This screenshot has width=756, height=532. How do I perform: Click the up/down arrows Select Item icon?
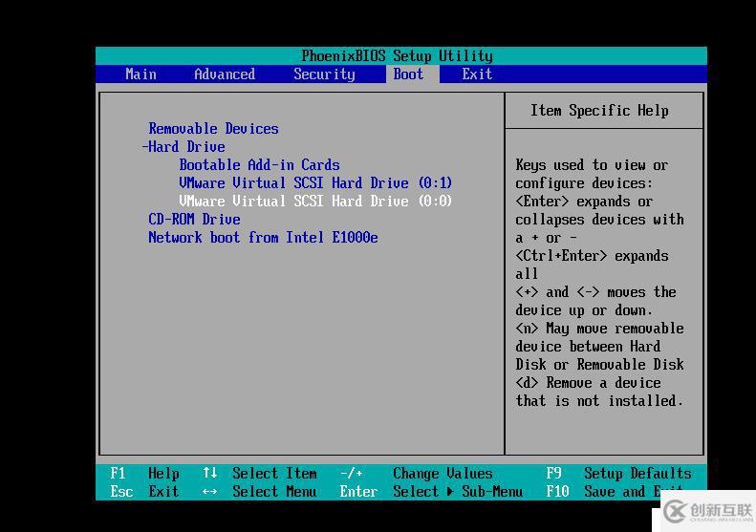click(x=210, y=474)
